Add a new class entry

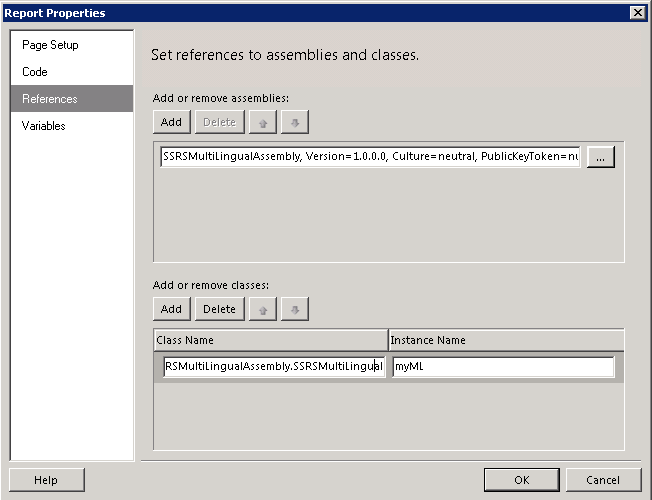171,309
